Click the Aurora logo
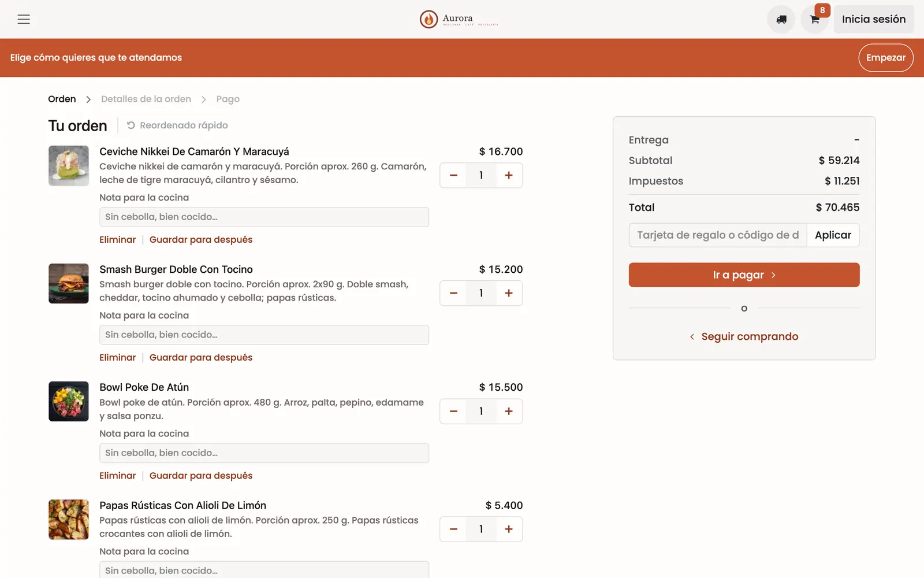924x578 pixels. pyautogui.click(x=459, y=19)
